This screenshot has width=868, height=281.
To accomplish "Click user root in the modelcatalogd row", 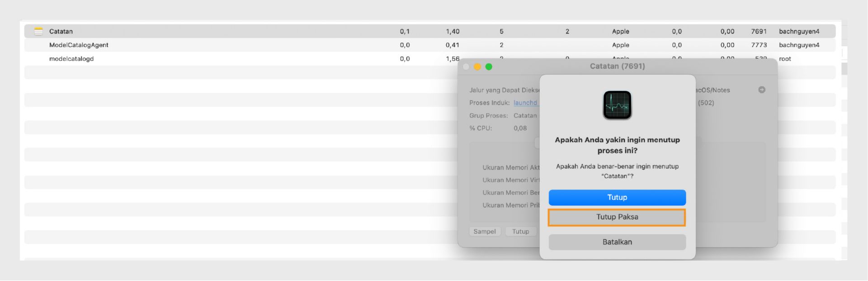I will pos(785,58).
